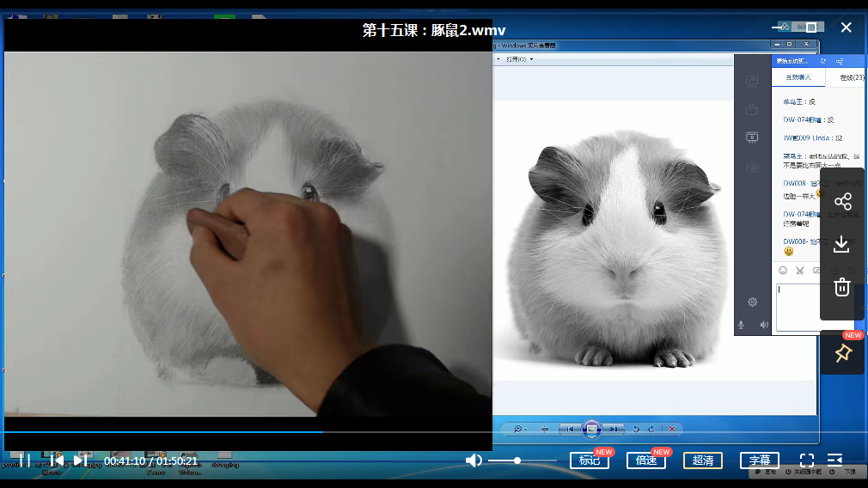Skip to the previous video
Viewport: 868px width, 488px height.
click(x=57, y=461)
